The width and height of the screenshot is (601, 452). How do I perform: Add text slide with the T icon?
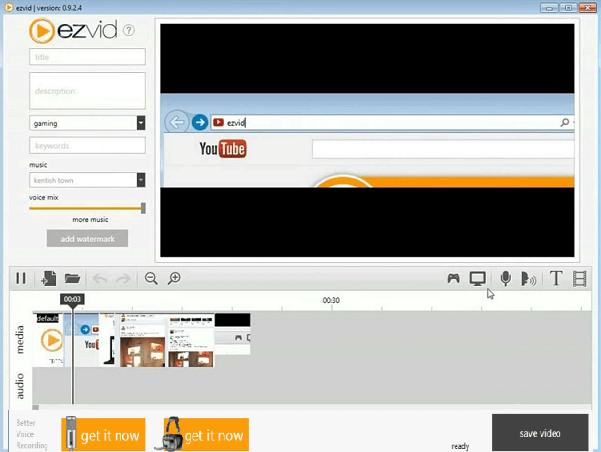(x=556, y=278)
